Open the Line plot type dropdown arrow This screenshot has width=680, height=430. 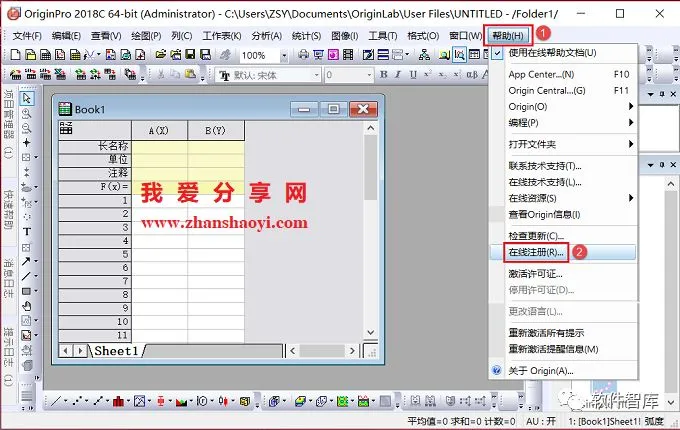click(x=65, y=401)
